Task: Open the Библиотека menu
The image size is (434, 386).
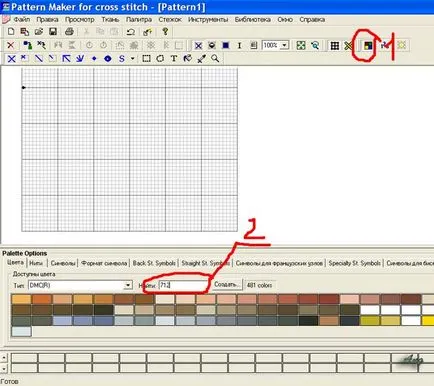Action: click(253, 20)
